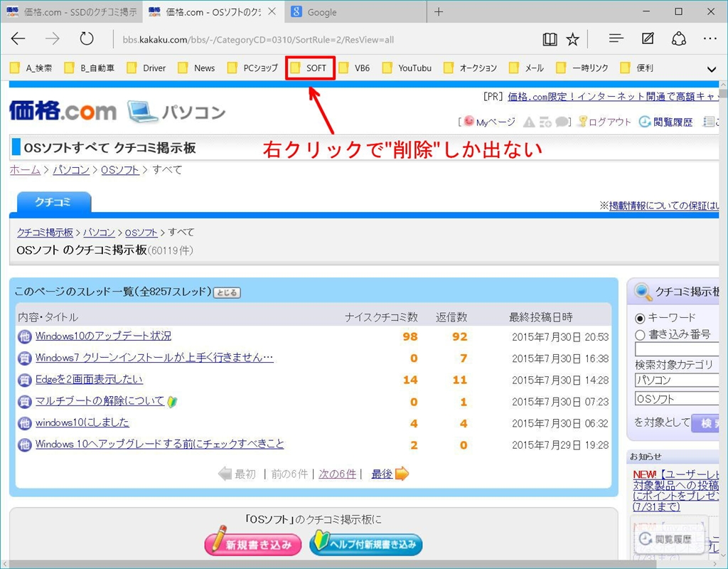Click the floating 閲覧履歴 button
Image resolution: width=728 pixels, height=569 pixels.
(668, 539)
